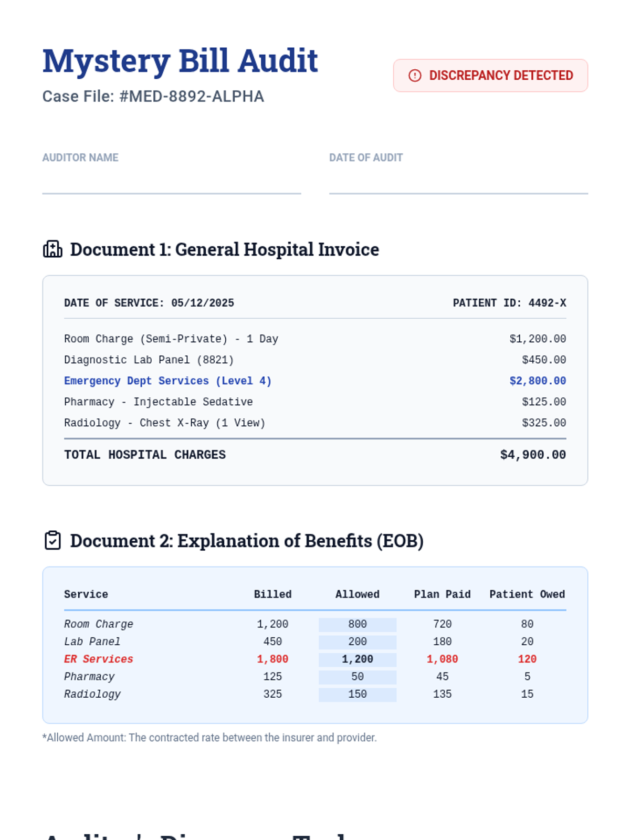The image size is (630, 840).
Task: Select the red ER Services row label
Action: click(99, 659)
